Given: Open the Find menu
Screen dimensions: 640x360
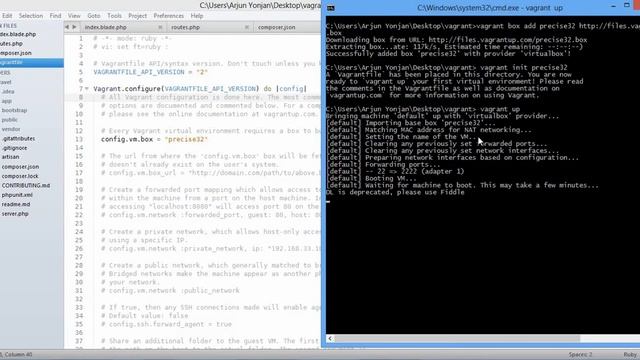Looking at the screenshot, I should click(x=55, y=16).
